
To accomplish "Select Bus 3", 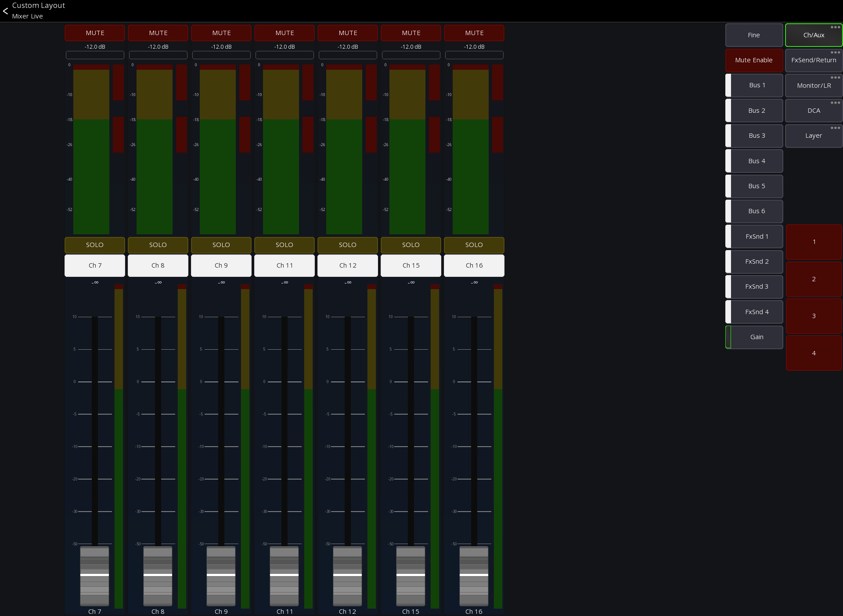I will pyautogui.click(x=754, y=136).
